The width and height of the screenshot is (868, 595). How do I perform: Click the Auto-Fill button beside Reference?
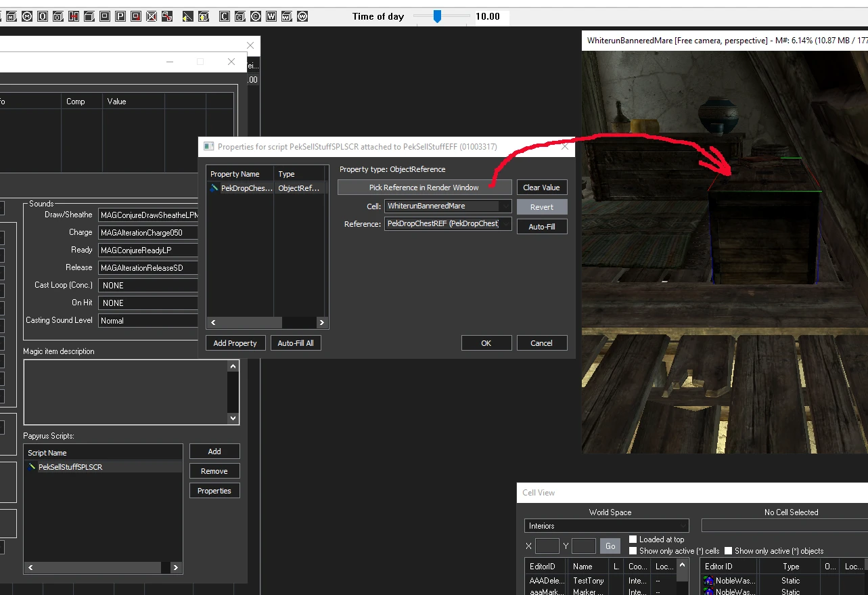click(542, 227)
